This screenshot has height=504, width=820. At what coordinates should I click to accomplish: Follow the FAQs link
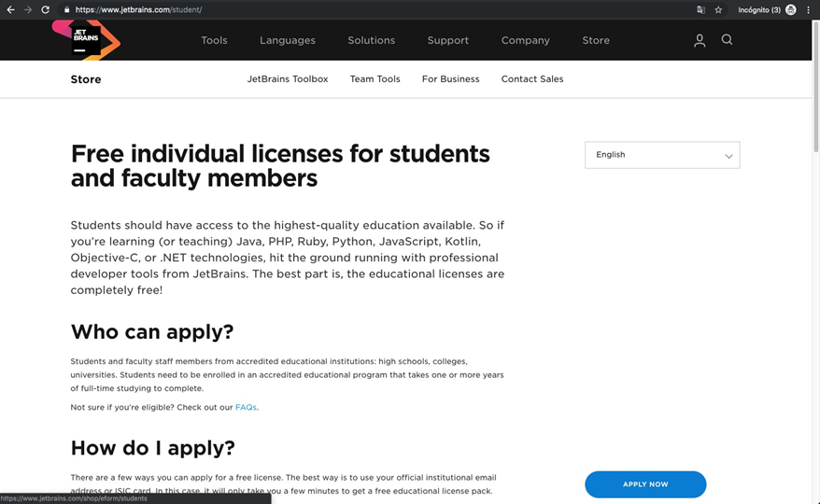246,407
